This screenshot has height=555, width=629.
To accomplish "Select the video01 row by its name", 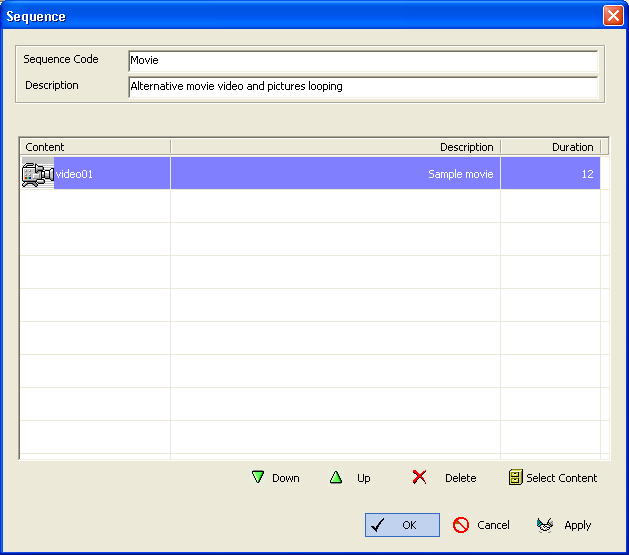I will (74, 174).
